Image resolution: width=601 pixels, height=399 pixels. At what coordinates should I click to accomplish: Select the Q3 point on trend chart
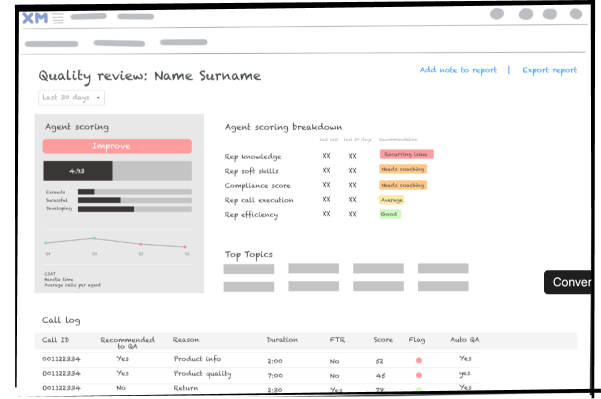(94, 238)
